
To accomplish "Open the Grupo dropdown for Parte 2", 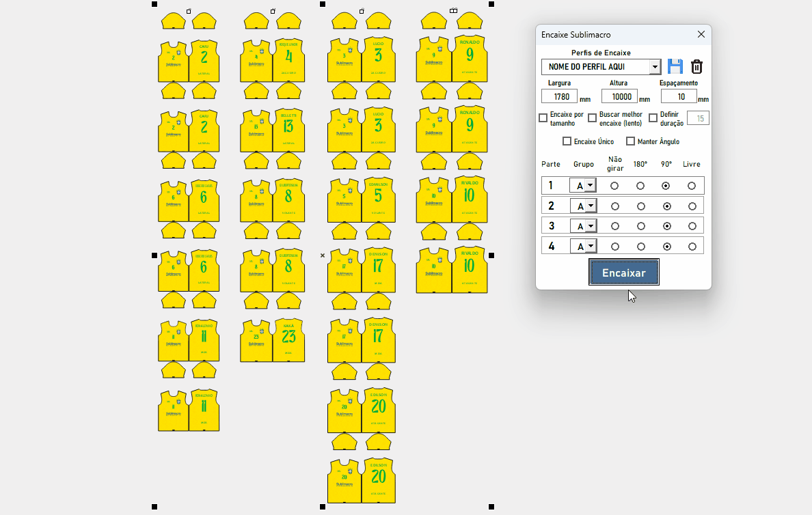I will [x=591, y=206].
